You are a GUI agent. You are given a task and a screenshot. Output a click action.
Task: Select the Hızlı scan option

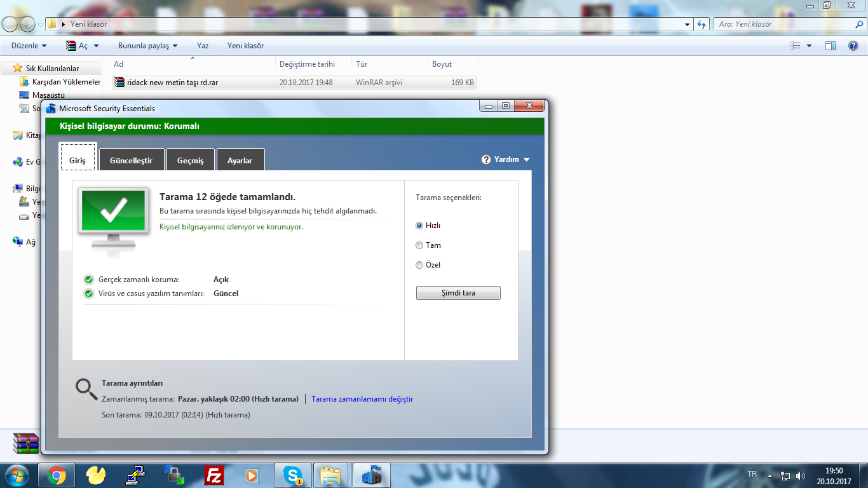[x=419, y=226]
